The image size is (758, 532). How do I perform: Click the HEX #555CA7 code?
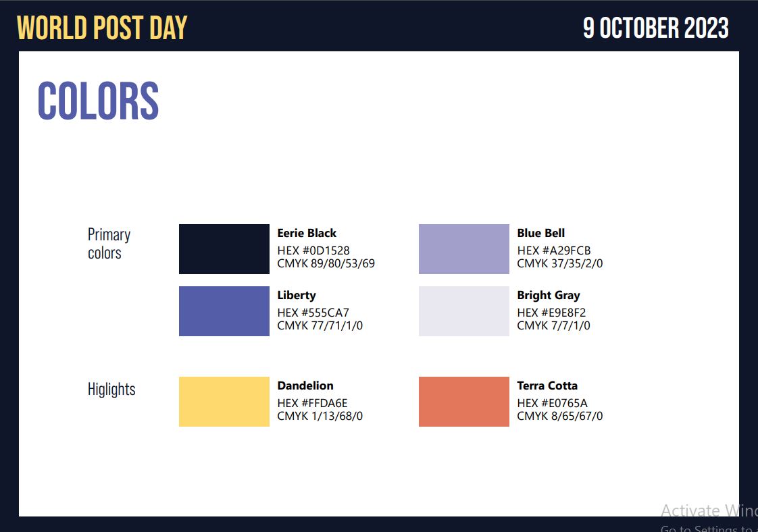click(313, 313)
